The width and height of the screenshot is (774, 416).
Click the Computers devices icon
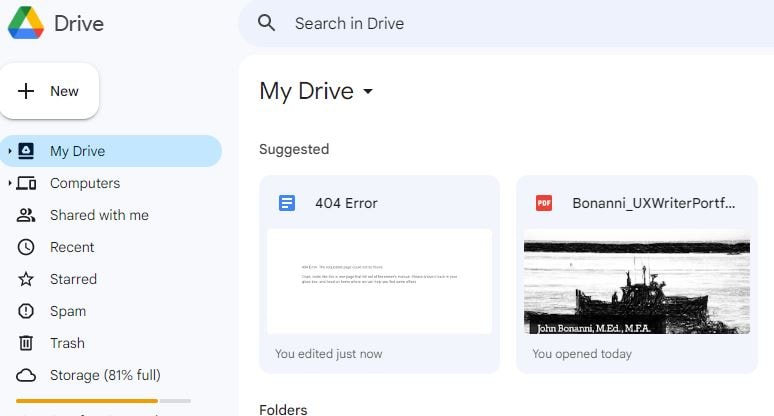click(26, 183)
